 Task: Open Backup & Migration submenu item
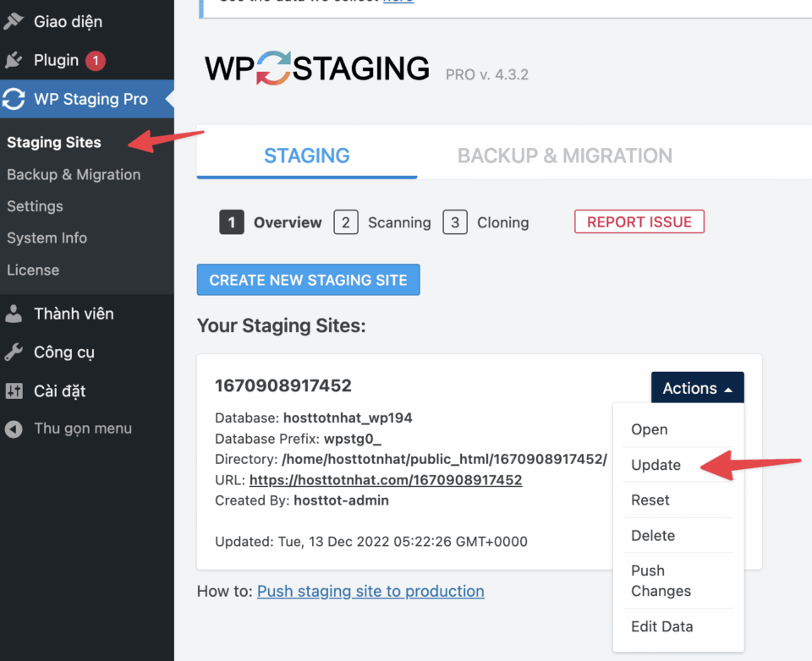point(74,175)
